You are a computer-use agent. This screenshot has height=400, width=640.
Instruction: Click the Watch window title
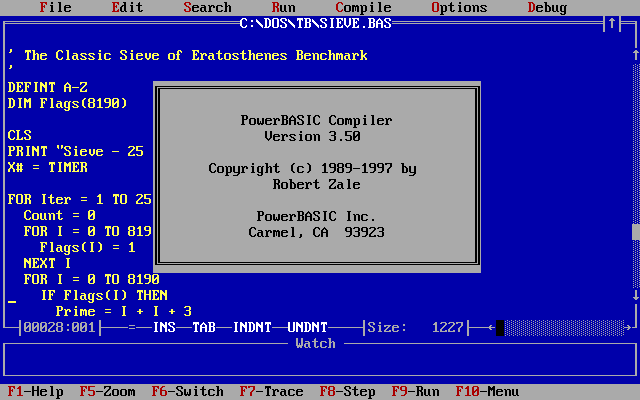[316, 343]
